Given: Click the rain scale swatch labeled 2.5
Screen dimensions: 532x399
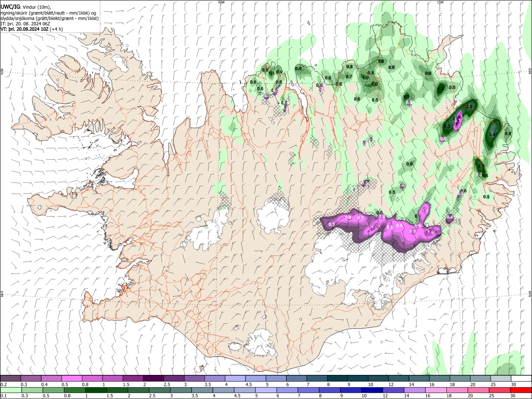Looking at the screenshot, I should (x=159, y=390).
